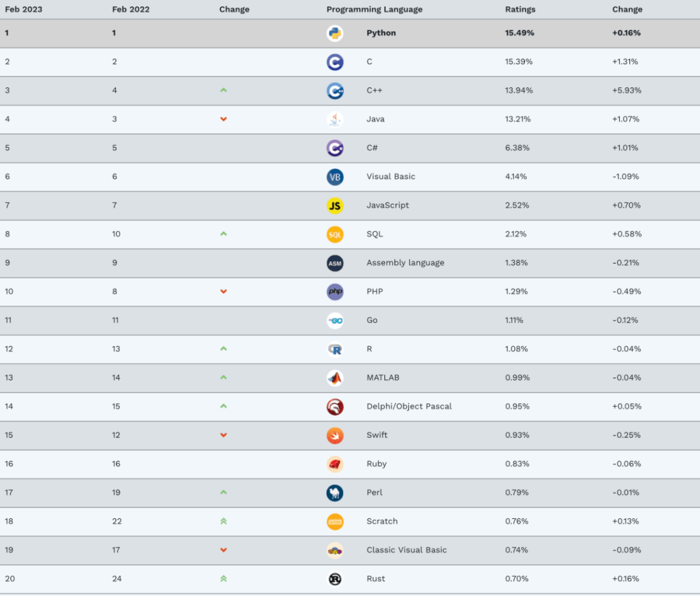Screen dimensions: 700x596
Task: Click the Rust gear icon
Action: pos(335,579)
